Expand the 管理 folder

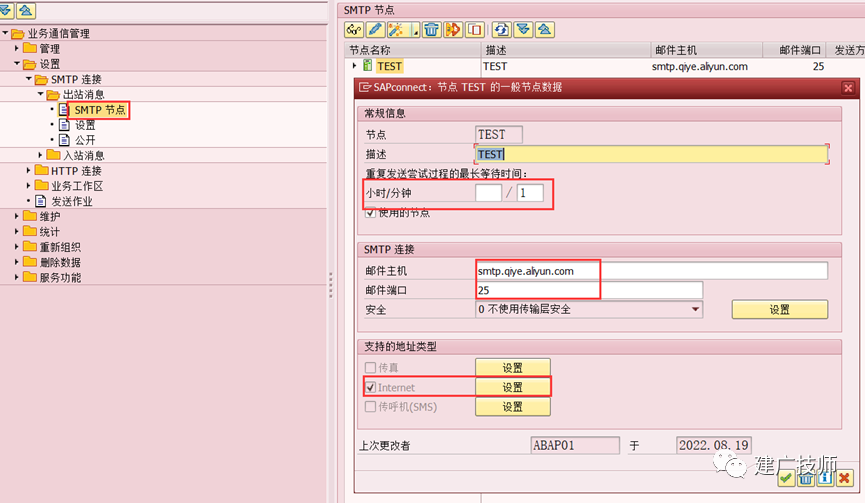(17, 49)
